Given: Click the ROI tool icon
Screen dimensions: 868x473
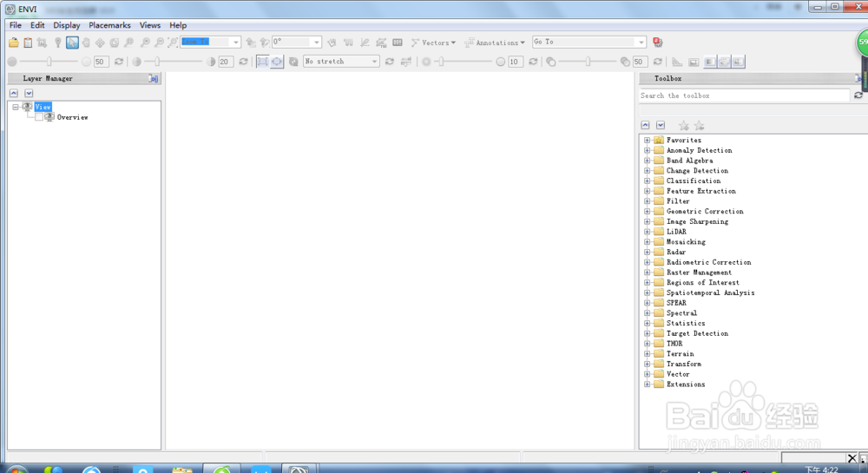Looking at the screenshot, I should pyautogui.click(x=381, y=43).
